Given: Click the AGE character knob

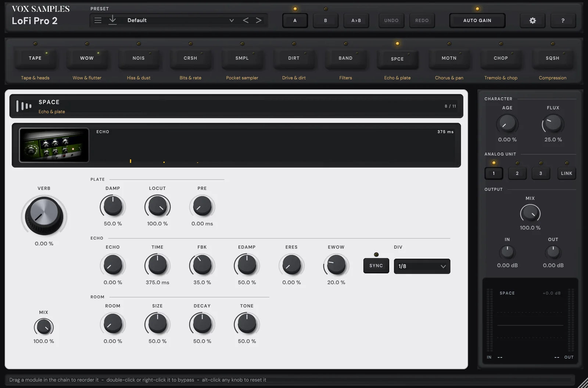Looking at the screenshot, I should [507, 123].
